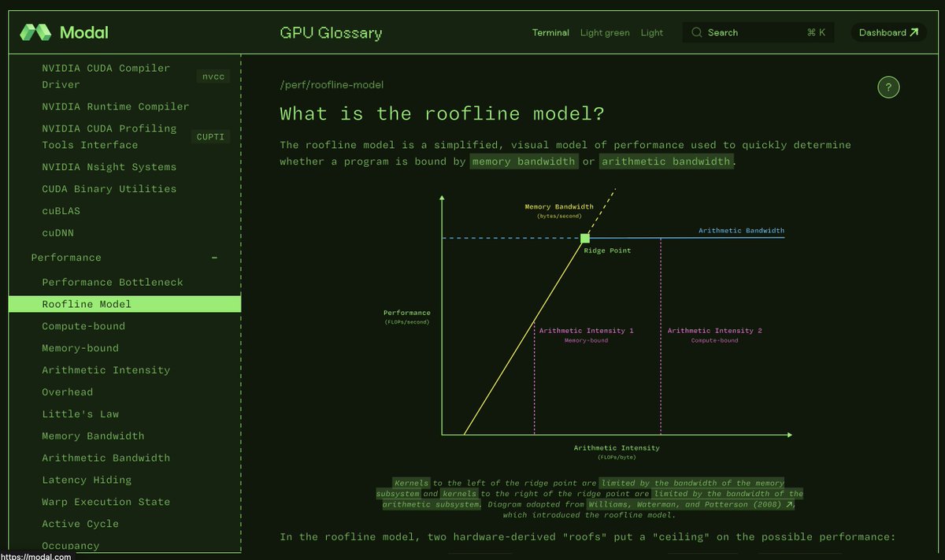This screenshot has height=560, width=945.
Task: Click the Performance section heading
Action: coord(66,258)
